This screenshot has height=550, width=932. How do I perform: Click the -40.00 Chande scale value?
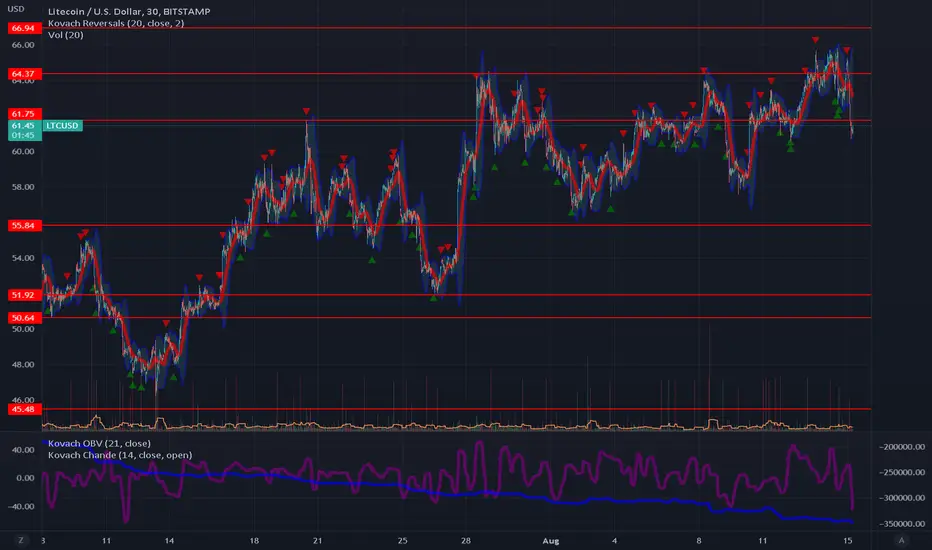point(22,507)
